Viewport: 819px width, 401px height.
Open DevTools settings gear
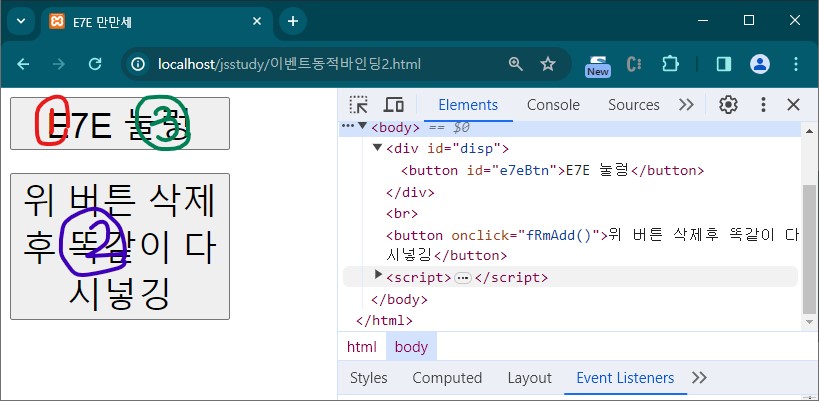tap(728, 105)
